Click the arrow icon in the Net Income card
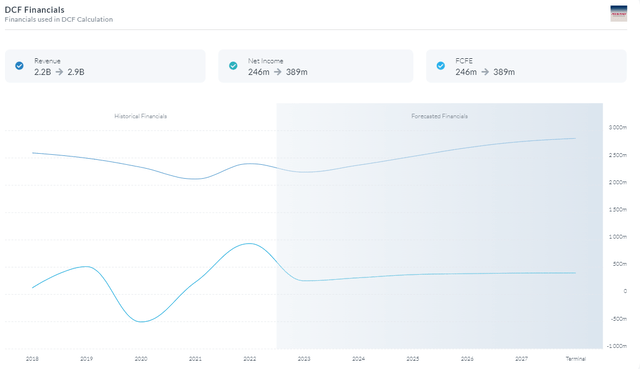 (x=278, y=72)
